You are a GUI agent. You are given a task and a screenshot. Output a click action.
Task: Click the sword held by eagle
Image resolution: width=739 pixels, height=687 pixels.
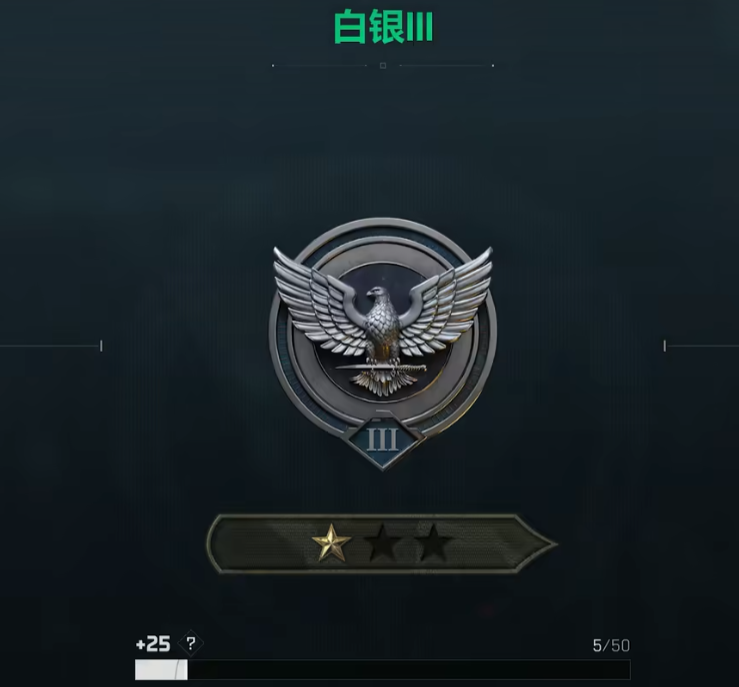(381, 368)
